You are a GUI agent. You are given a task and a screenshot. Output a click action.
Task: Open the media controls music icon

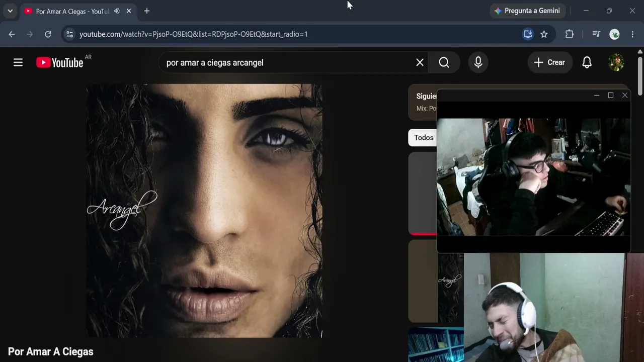596,34
